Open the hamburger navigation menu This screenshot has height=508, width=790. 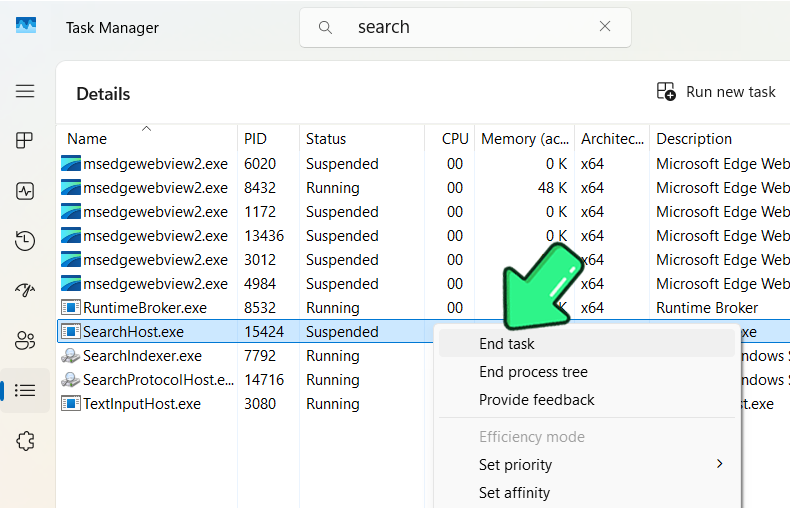pyautogui.click(x=25, y=91)
